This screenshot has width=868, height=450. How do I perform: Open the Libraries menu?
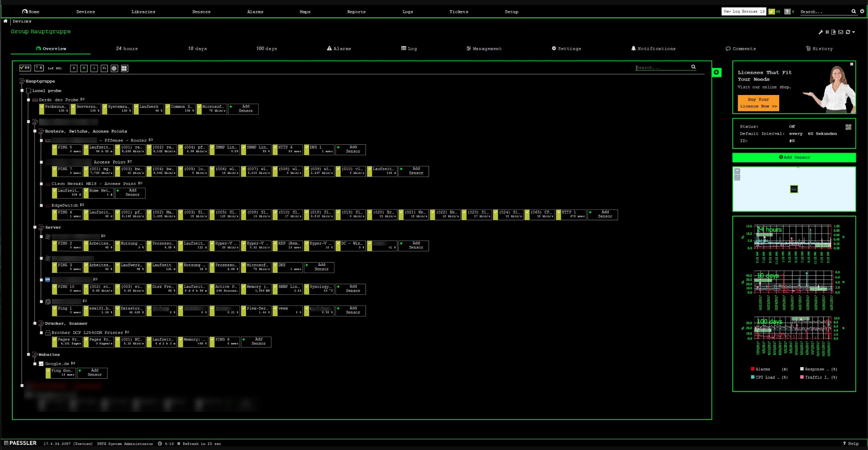[x=143, y=12]
